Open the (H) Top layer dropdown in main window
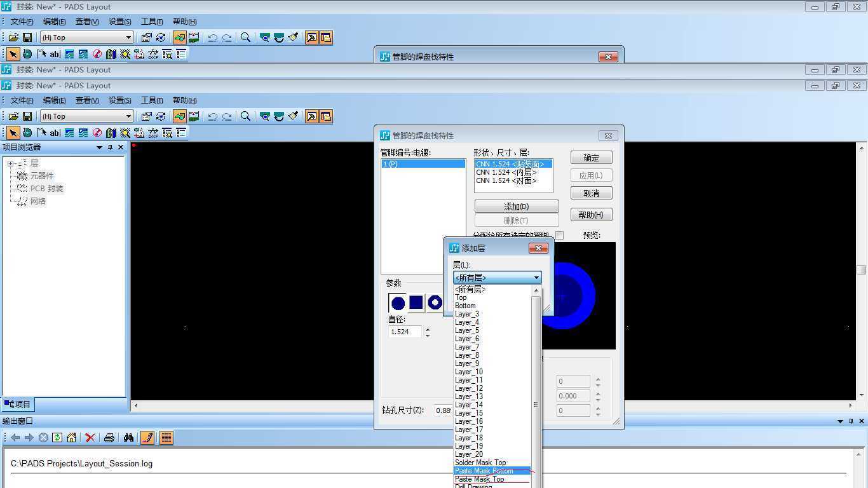The width and height of the screenshot is (868, 488). [128, 116]
